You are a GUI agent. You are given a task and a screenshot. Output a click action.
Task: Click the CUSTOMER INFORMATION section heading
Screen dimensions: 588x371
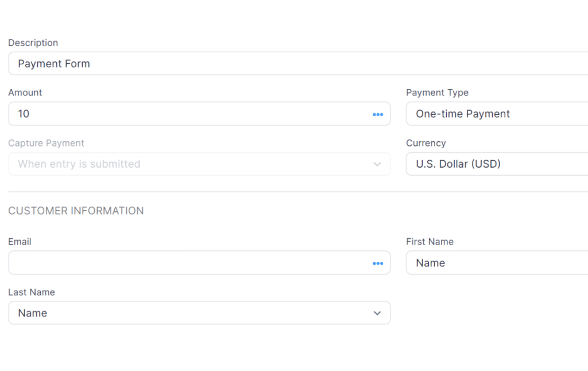point(76,211)
